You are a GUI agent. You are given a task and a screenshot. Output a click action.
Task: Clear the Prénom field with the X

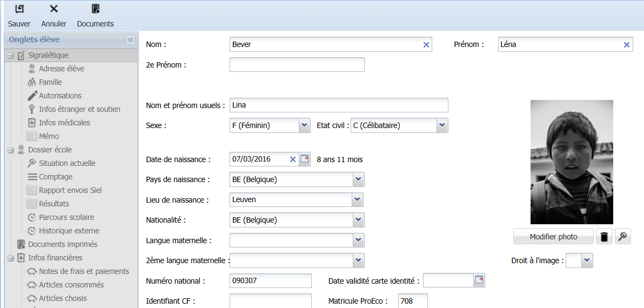[x=627, y=45]
